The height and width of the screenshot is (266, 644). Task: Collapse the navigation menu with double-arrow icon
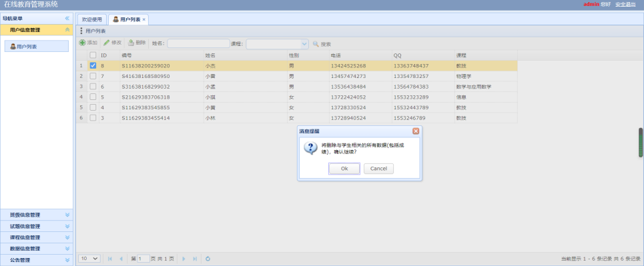point(67,19)
